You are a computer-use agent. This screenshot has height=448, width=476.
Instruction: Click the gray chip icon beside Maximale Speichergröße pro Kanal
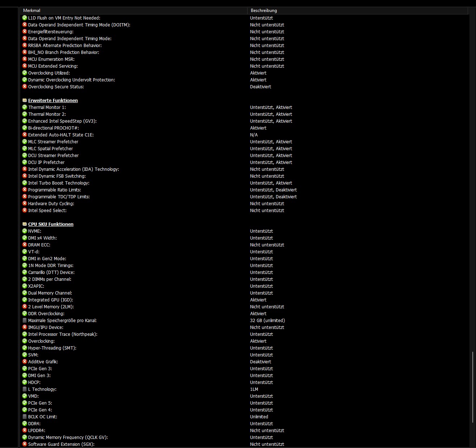pyautogui.click(x=25, y=321)
